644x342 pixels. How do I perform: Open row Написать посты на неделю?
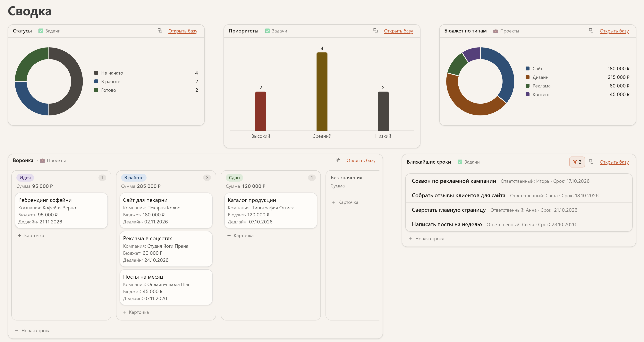pos(519,224)
